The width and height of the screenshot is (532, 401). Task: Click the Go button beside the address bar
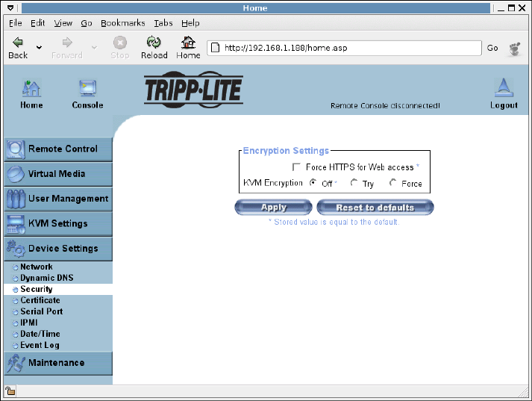point(492,48)
